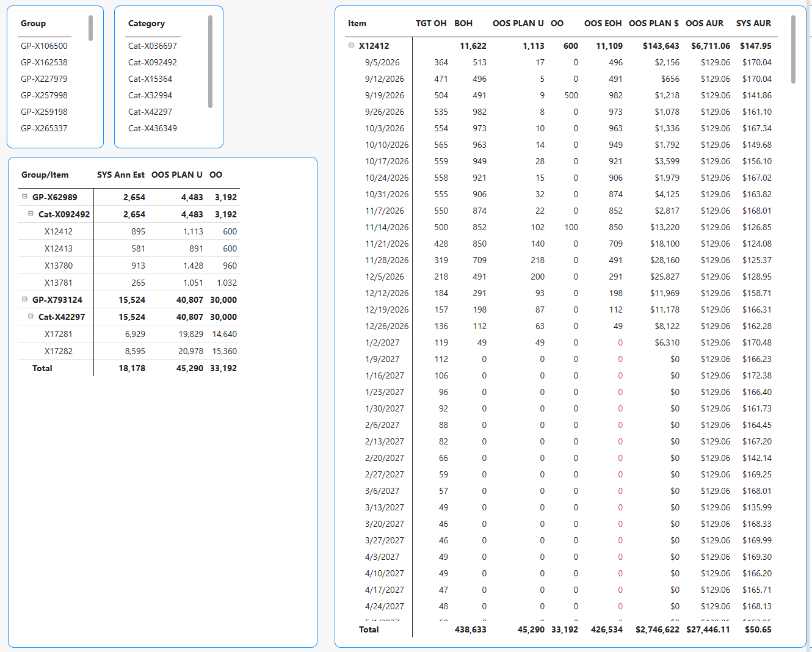Sort by the BOH column header
This screenshot has width=812, height=652.
(x=463, y=23)
